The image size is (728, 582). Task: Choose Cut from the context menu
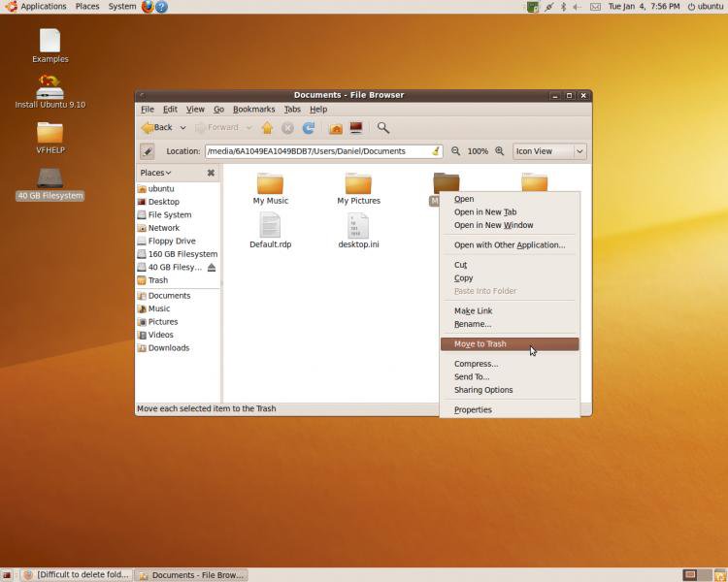point(510,265)
